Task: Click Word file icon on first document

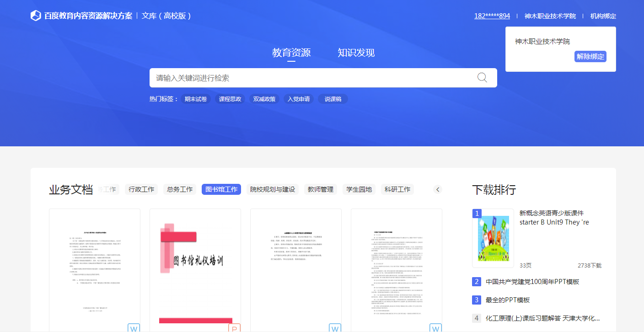Action: [134, 327]
